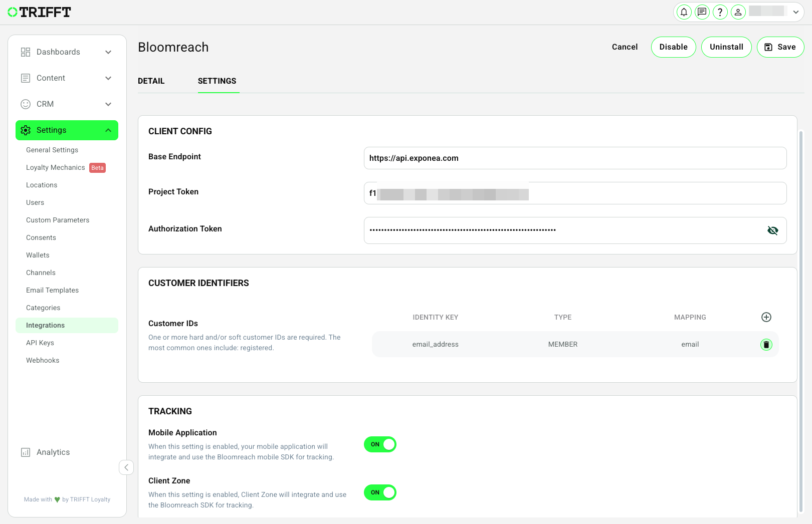
Task: Click the CRM smiley icon
Action: coord(26,104)
